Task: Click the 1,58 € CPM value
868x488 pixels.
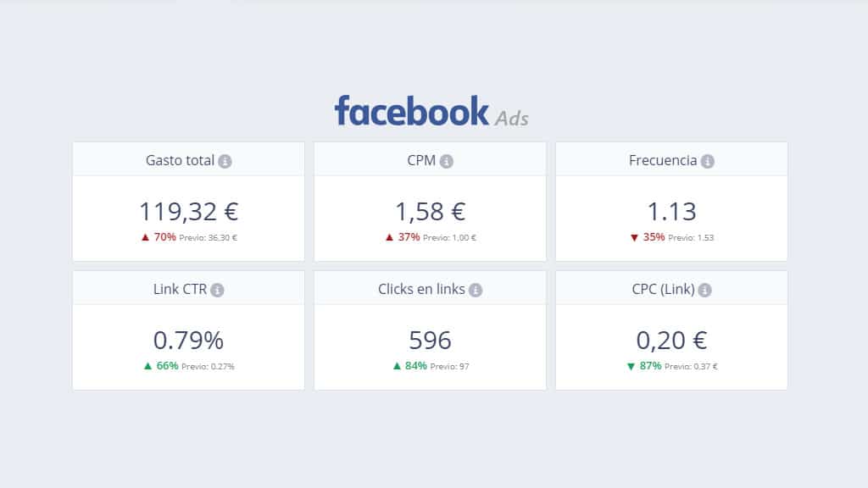Action: tap(430, 212)
